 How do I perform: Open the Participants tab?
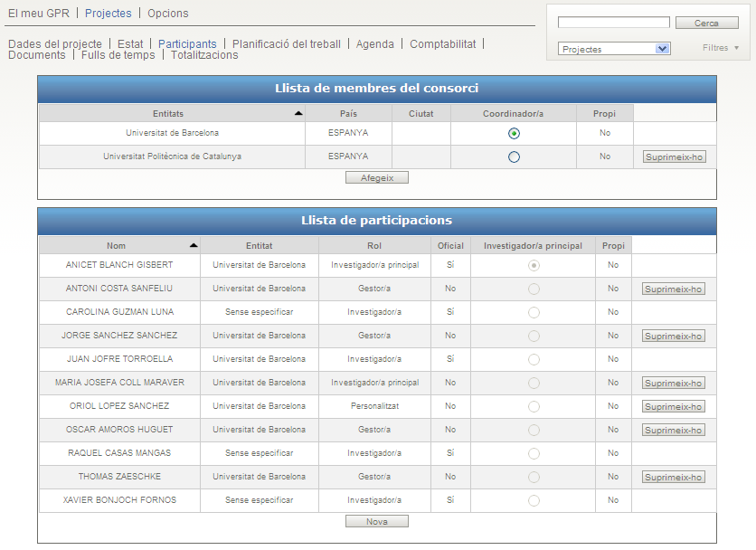click(187, 43)
